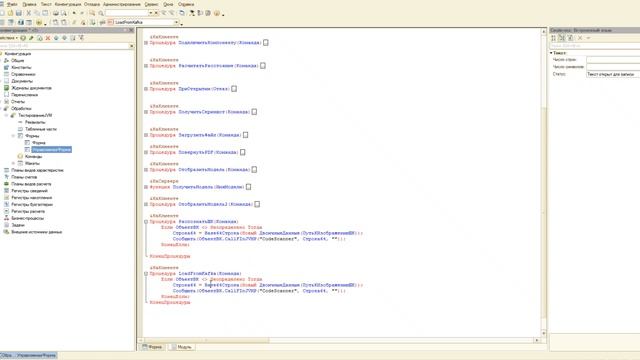
Task: Click the filter icon in configuration panel
Action: [81, 38]
